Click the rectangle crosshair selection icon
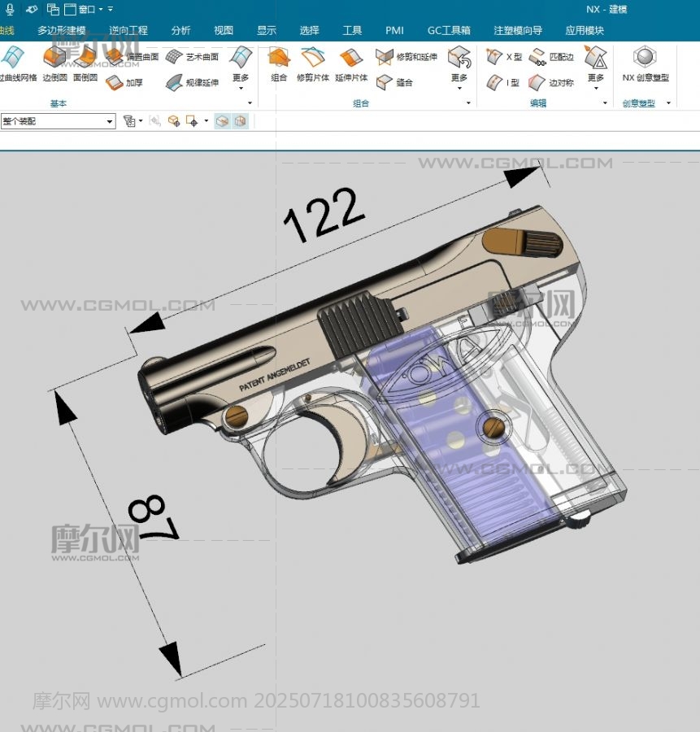The width and height of the screenshot is (700, 732). [x=192, y=121]
